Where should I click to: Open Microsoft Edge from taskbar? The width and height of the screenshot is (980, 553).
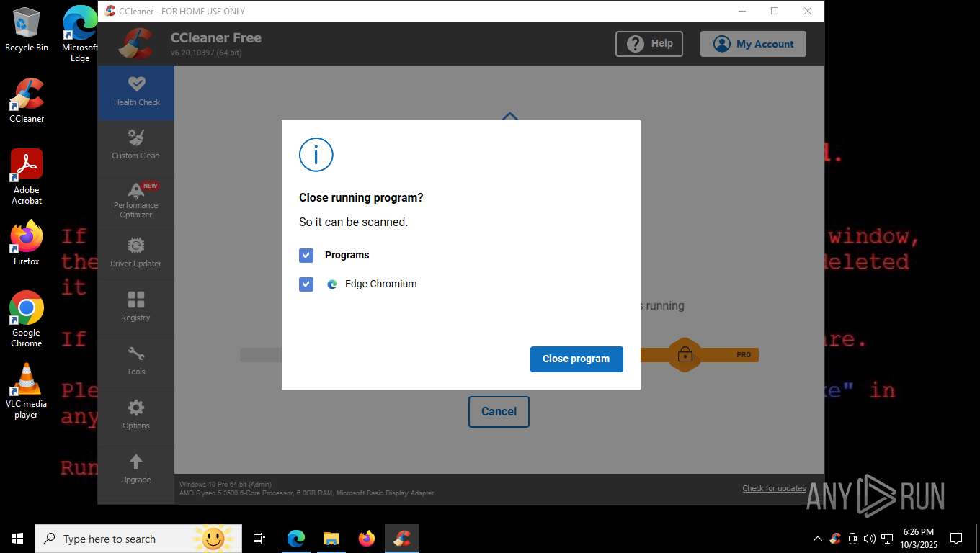pyautogui.click(x=296, y=539)
